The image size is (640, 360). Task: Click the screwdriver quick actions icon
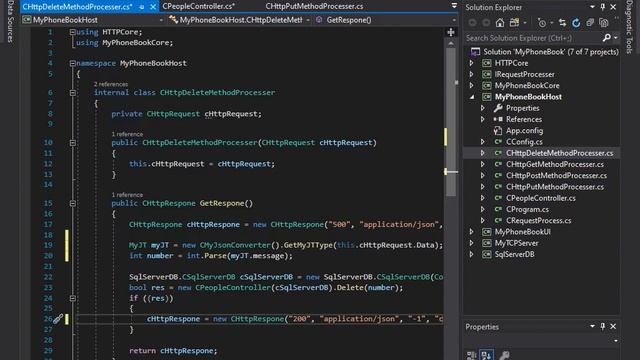[x=58, y=318]
